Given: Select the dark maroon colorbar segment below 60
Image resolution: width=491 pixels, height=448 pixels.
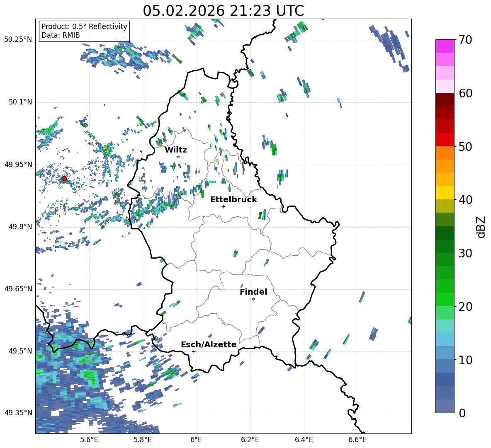Looking at the screenshot, I should [x=445, y=99].
